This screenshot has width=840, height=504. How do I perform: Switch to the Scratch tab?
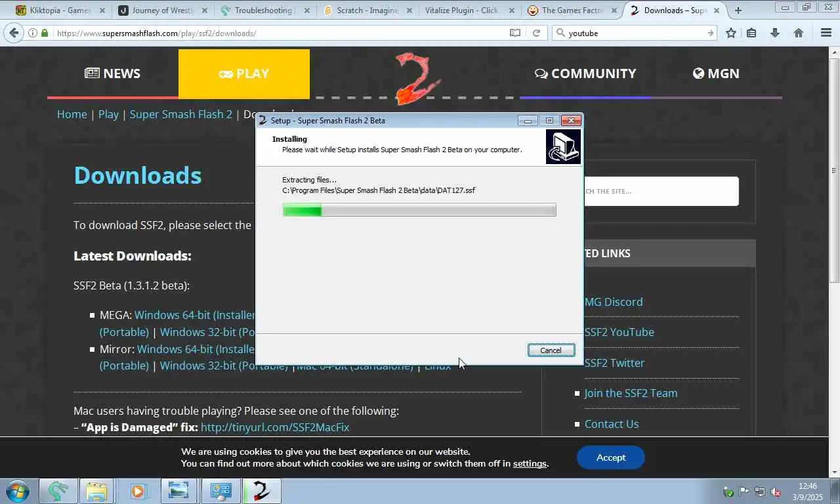click(366, 10)
